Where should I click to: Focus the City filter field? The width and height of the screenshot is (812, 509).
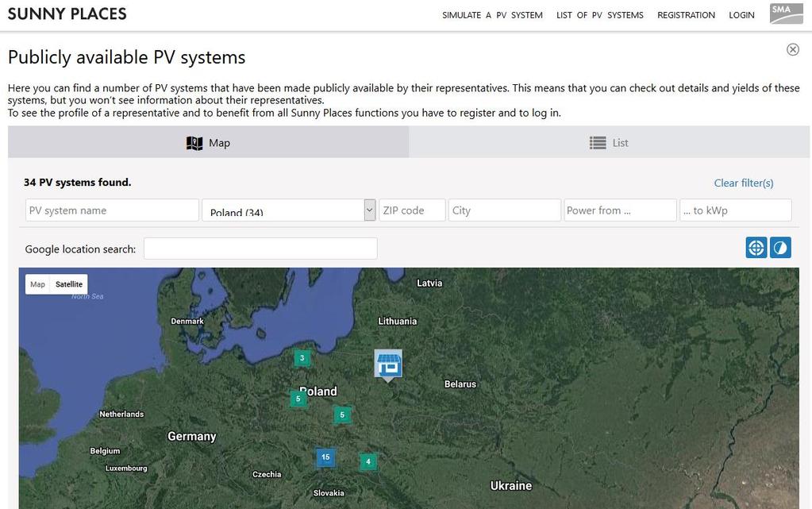(x=504, y=210)
